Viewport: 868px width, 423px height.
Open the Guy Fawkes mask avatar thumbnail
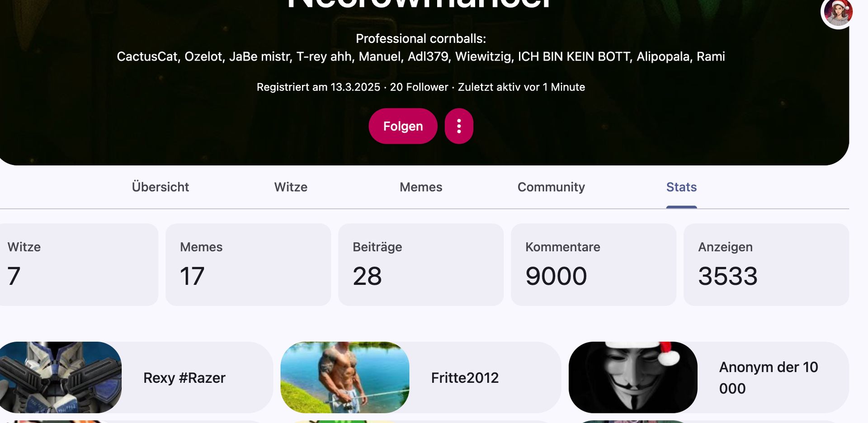(x=633, y=377)
